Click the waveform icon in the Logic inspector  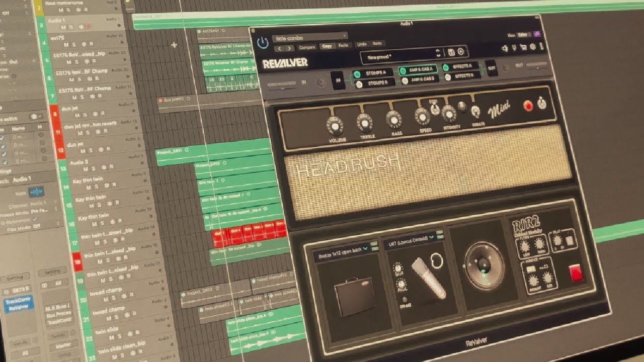click(36, 192)
